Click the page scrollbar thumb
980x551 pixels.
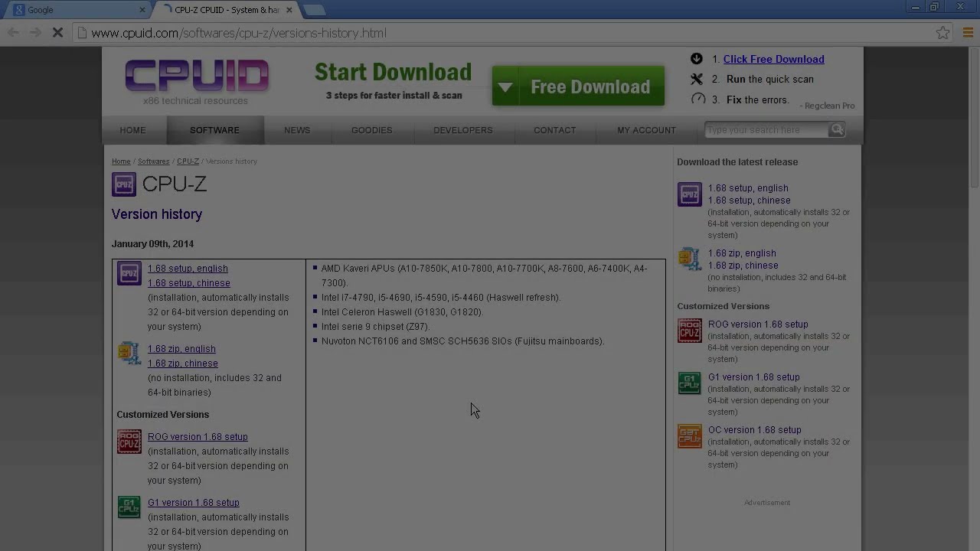coord(974,119)
